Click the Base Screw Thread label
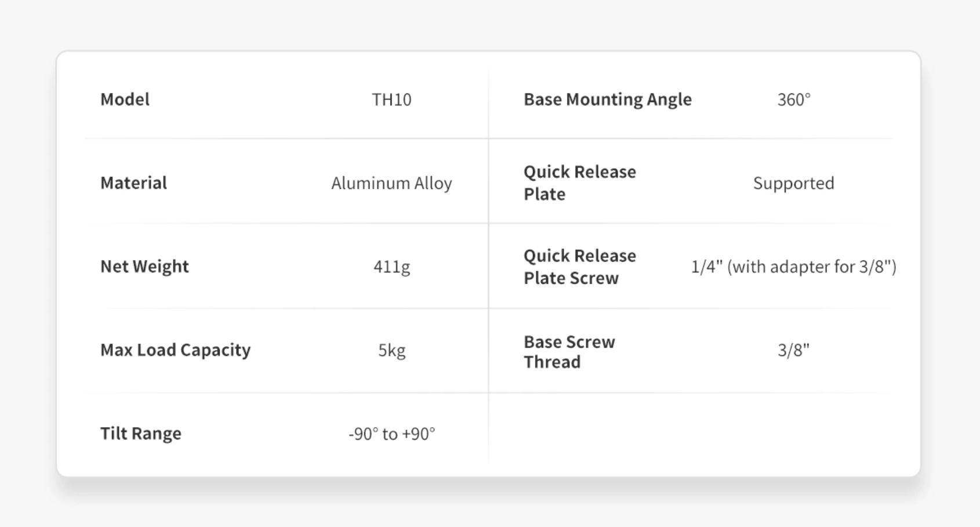 pyautogui.click(x=569, y=351)
